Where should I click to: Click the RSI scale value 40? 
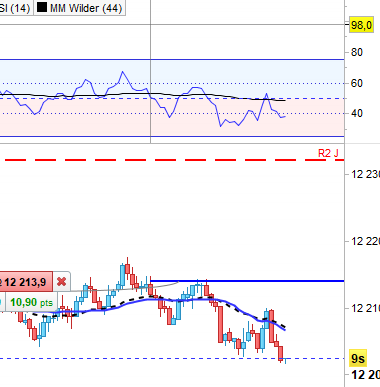pos(356,113)
